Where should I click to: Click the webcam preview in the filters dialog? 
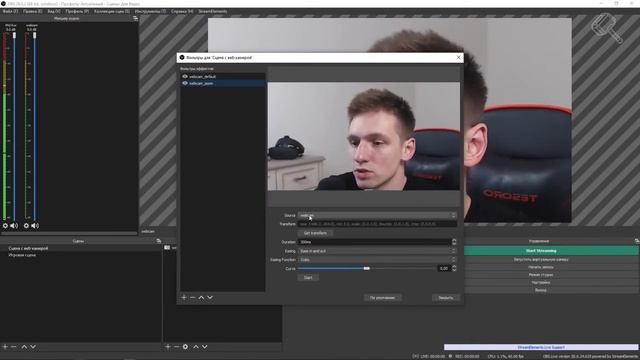(x=364, y=136)
